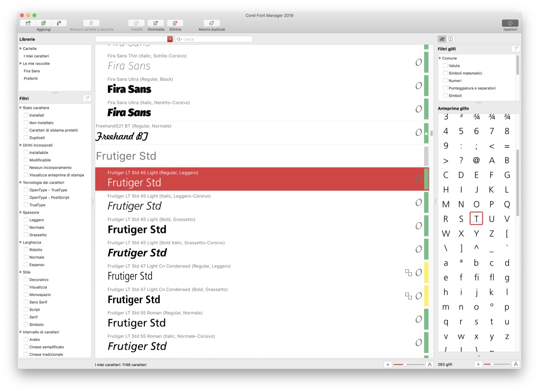Screen dimensions: 539x392
Task: Tick the Duplicati checkbox
Action: pyautogui.click(x=26, y=138)
